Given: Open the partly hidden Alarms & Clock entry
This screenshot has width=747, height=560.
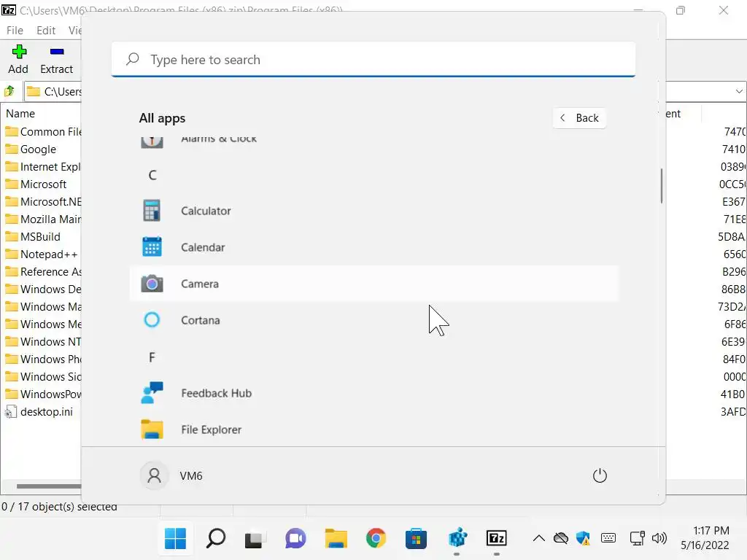Looking at the screenshot, I should tap(374, 141).
